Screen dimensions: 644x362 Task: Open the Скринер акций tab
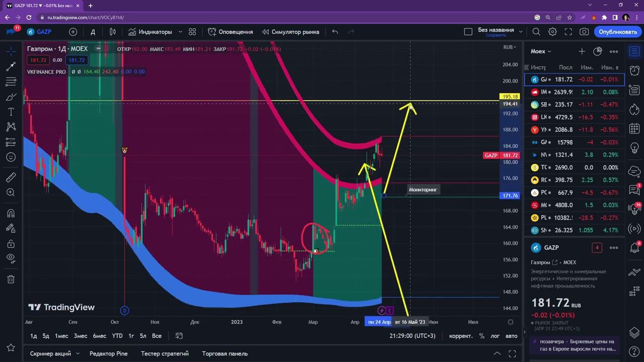[50, 353]
